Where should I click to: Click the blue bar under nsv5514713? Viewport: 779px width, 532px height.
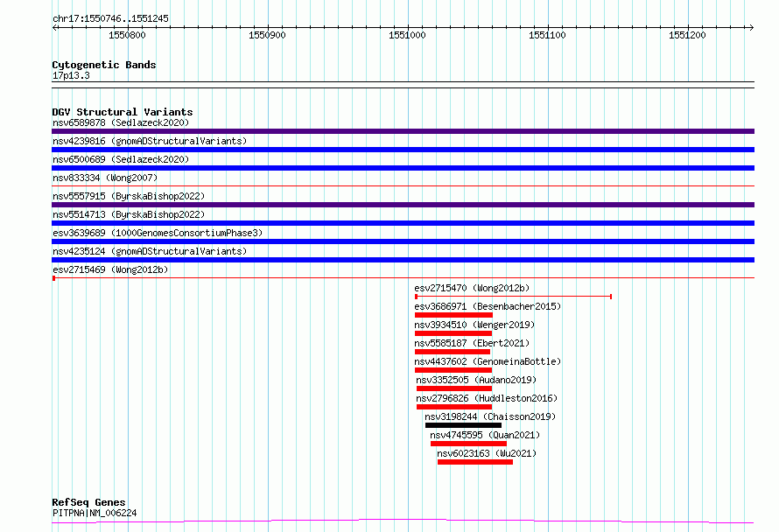point(403,223)
